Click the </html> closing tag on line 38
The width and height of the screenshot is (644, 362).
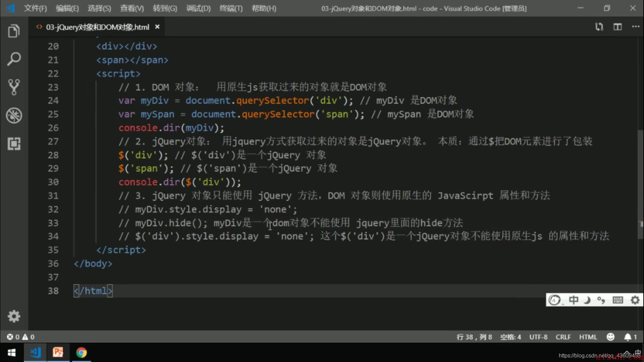click(93, 291)
